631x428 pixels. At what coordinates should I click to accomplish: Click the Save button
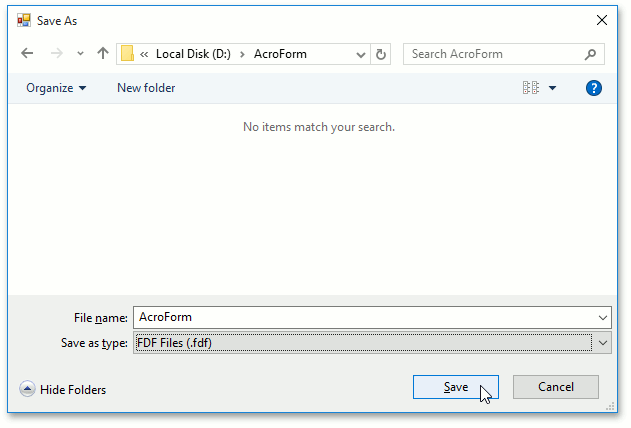pyautogui.click(x=455, y=387)
